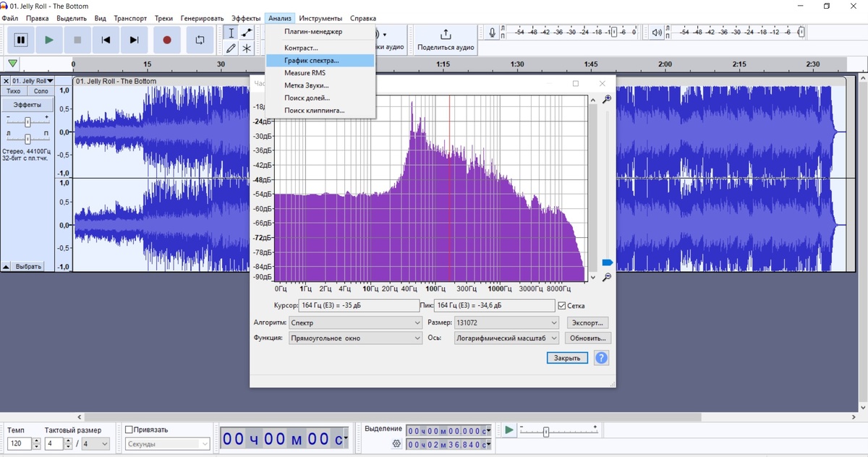Open the selection settings gear icon
868x457 pixels.
coord(396,443)
